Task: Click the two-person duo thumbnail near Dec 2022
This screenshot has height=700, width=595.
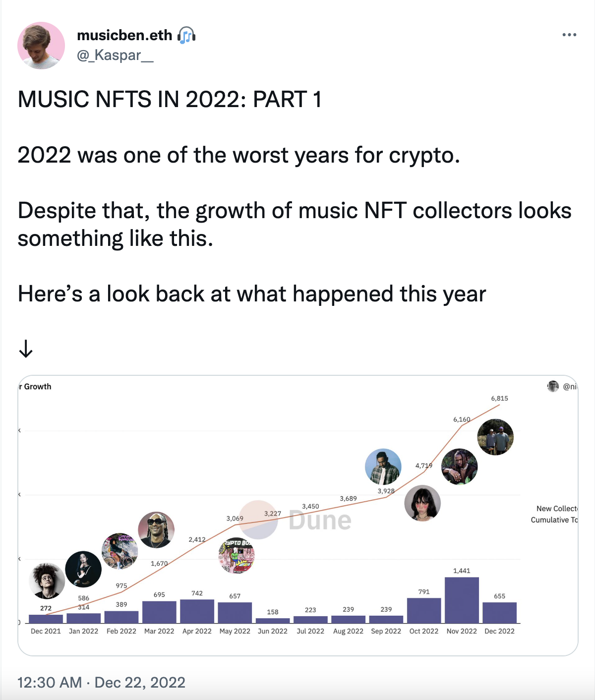Action: click(x=495, y=437)
